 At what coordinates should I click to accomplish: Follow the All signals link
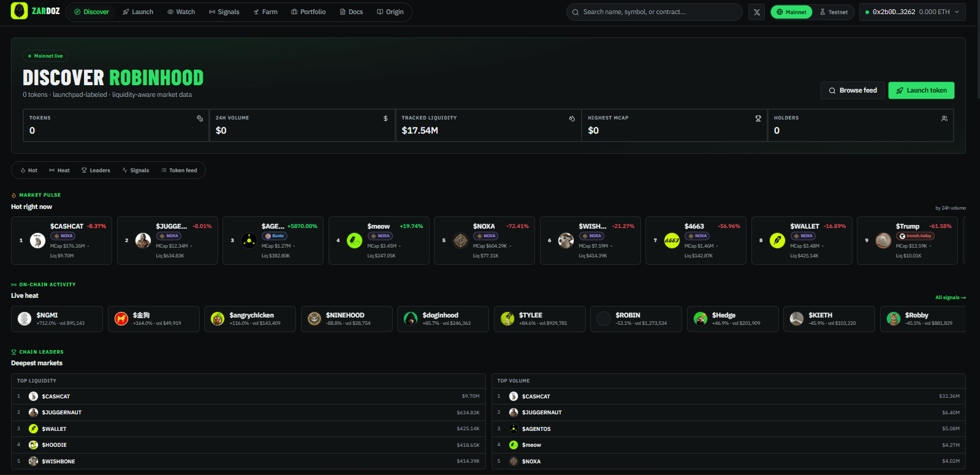[x=950, y=298]
